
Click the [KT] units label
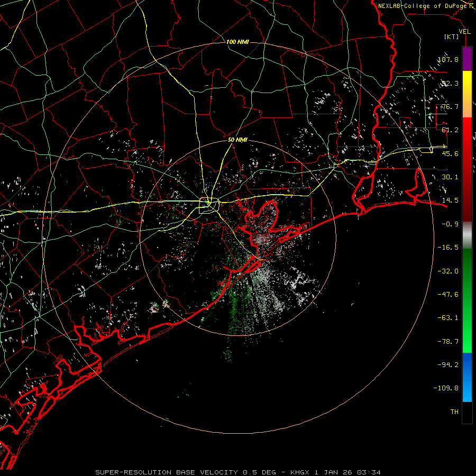point(452,36)
